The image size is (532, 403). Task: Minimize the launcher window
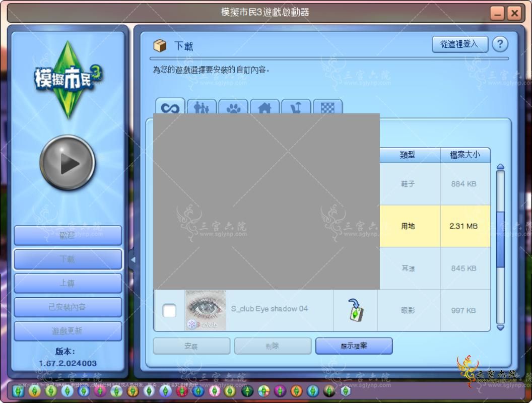click(x=497, y=14)
